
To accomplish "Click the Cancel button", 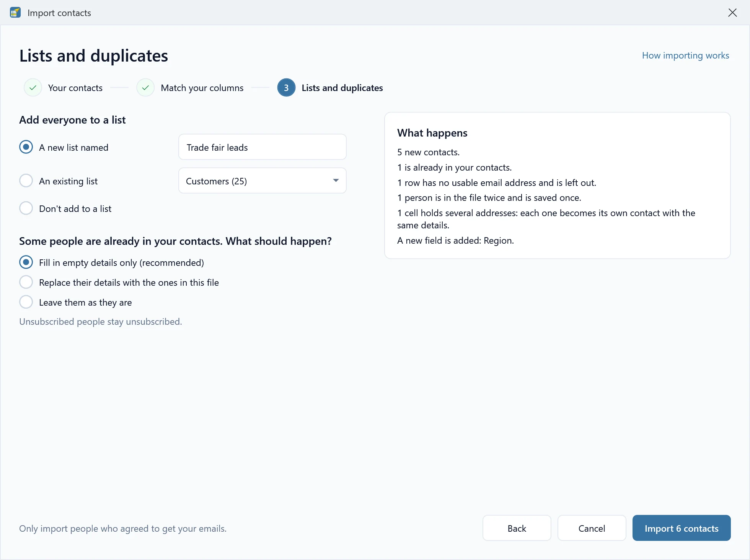I will point(592,528).
